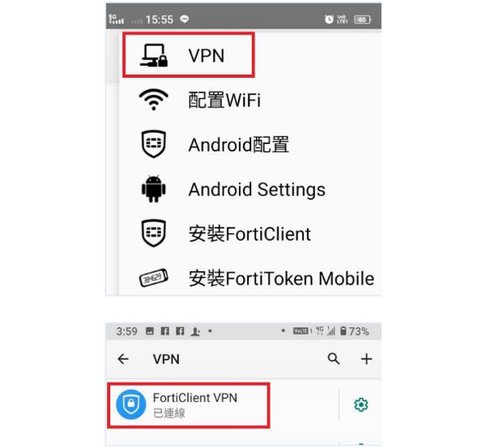Go back using the left arrow

click(x=123, y=359)
